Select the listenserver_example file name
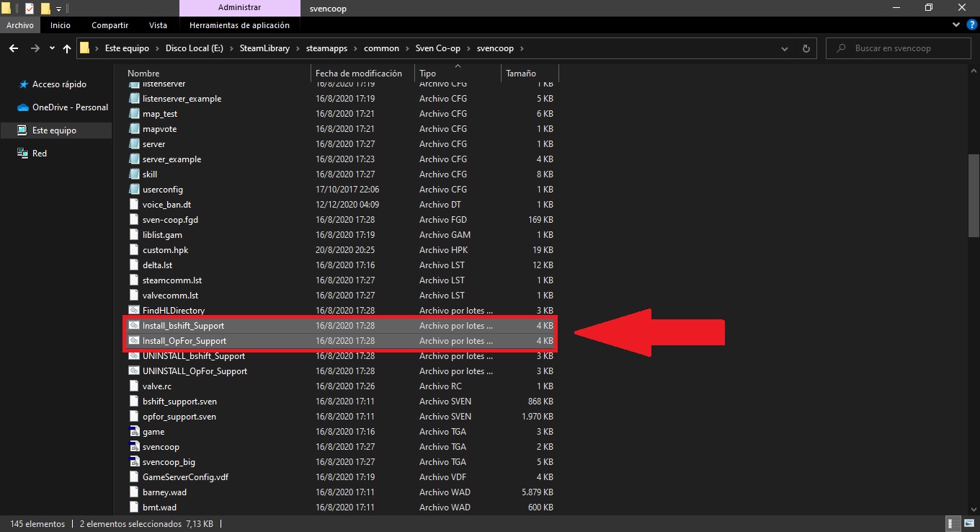Screen dimensions: 980x532 pos(182,99)
